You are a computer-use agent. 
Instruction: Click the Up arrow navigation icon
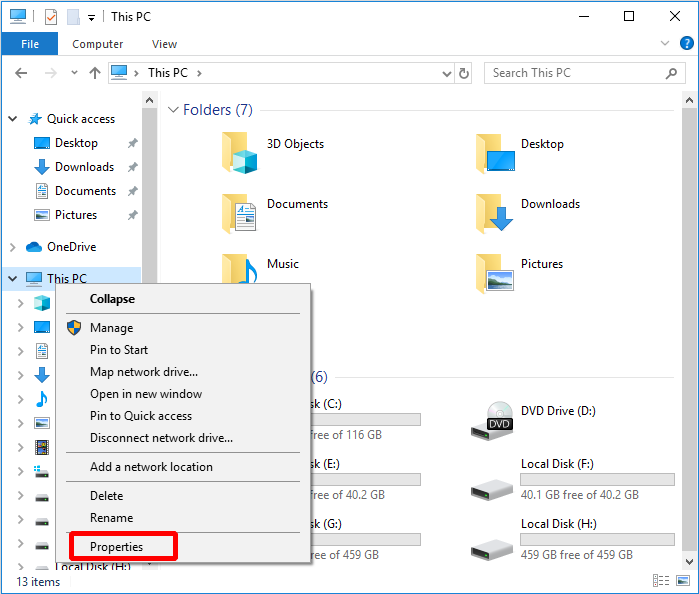click(x=95, y=73)
